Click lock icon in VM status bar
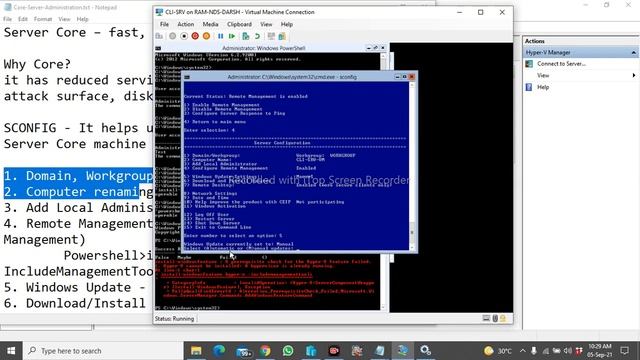Viewport: 640px width, 360px height. tap(503, 318)
